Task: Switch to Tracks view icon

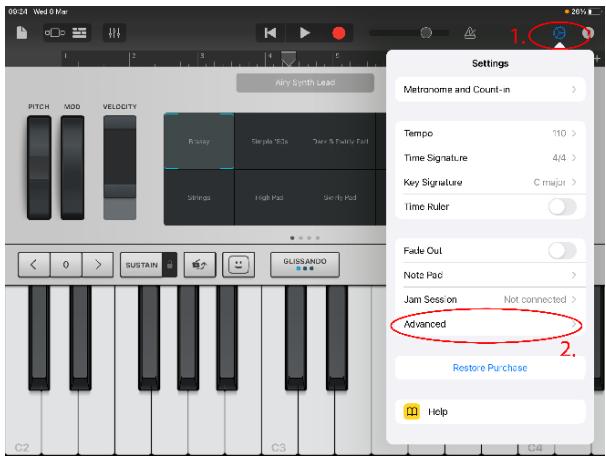Action: (79, 33)
